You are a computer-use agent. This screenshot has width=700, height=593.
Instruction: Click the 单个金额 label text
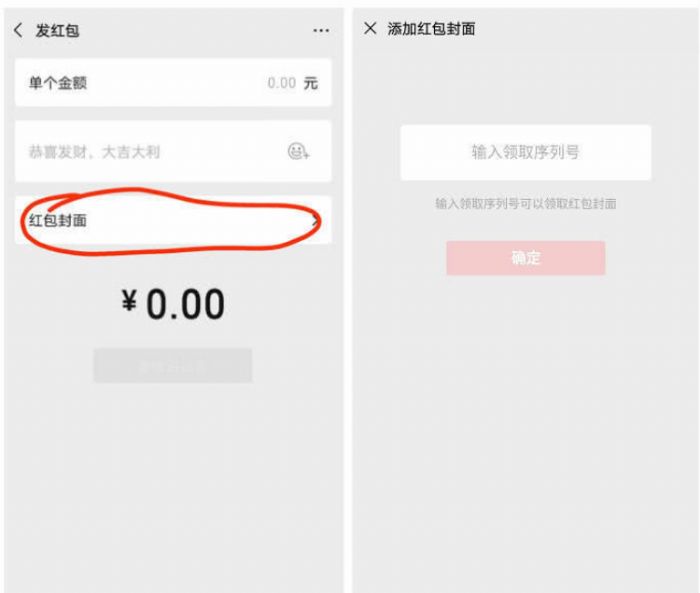pyautogui.click(x=58, y=83)
